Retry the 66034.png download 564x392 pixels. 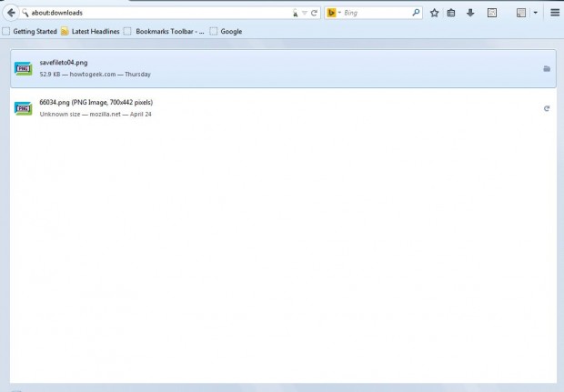[547, 108]
